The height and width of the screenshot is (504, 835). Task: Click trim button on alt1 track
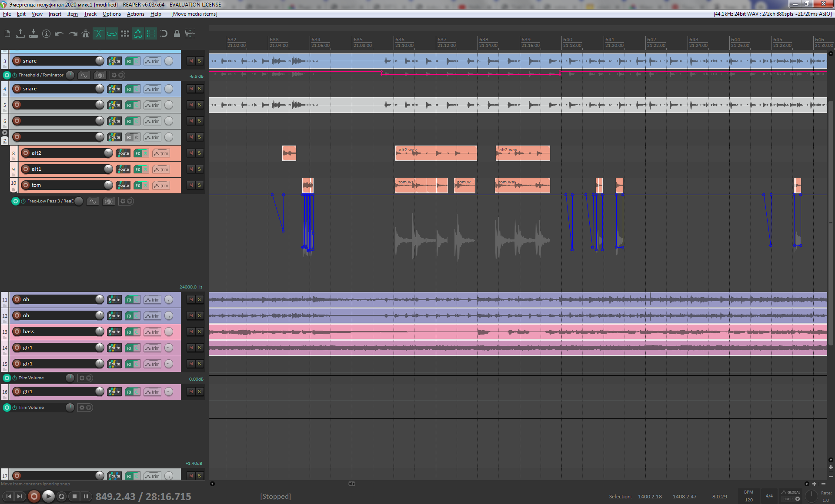(x=161, y=169)
